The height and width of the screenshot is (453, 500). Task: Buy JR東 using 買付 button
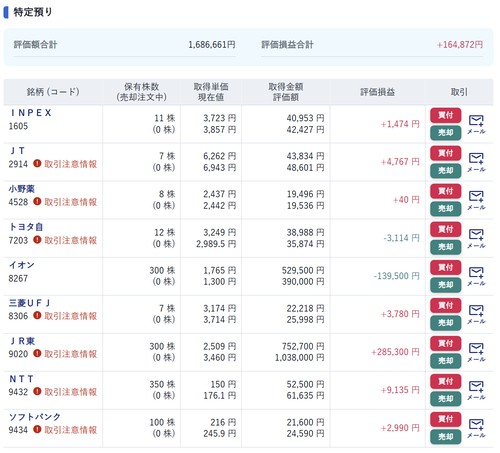tap(445, 343)
